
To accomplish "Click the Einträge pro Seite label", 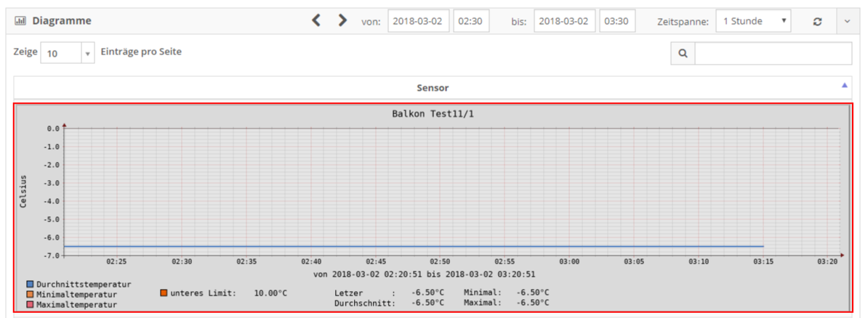I will pos(141,52).
